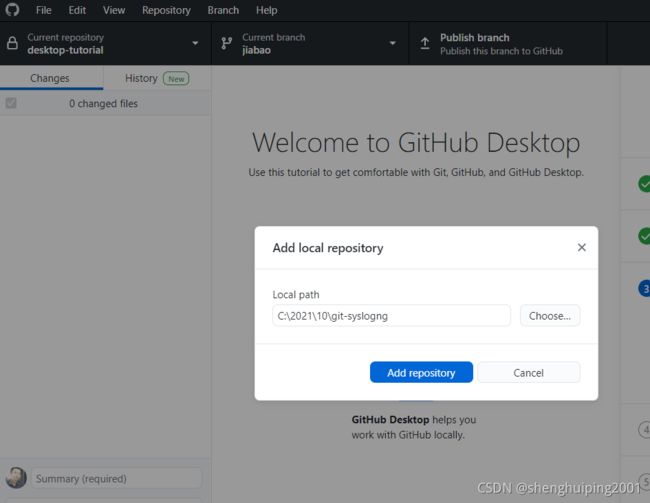Open the Repository menu
The width and height of the screenshot is (650, 503).
[x=166, y=10]
